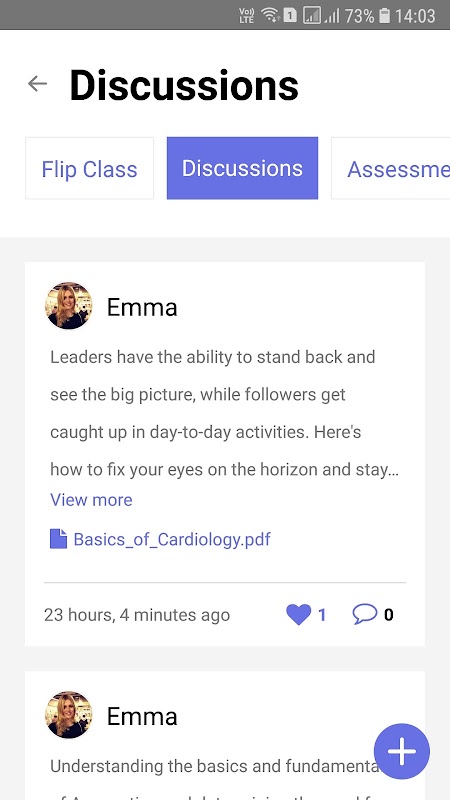Open Emma's avatar in first post
450x800 pixels.
pos(69,306)
